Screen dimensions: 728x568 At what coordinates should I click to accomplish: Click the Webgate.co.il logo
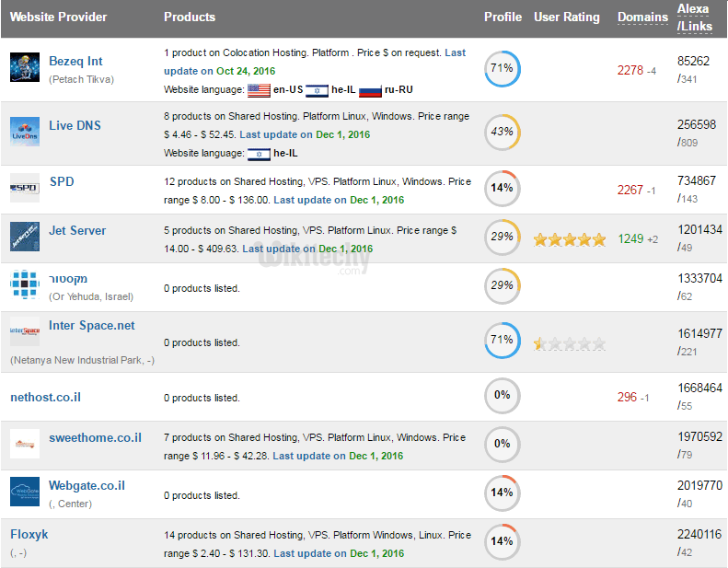point(25,492)
